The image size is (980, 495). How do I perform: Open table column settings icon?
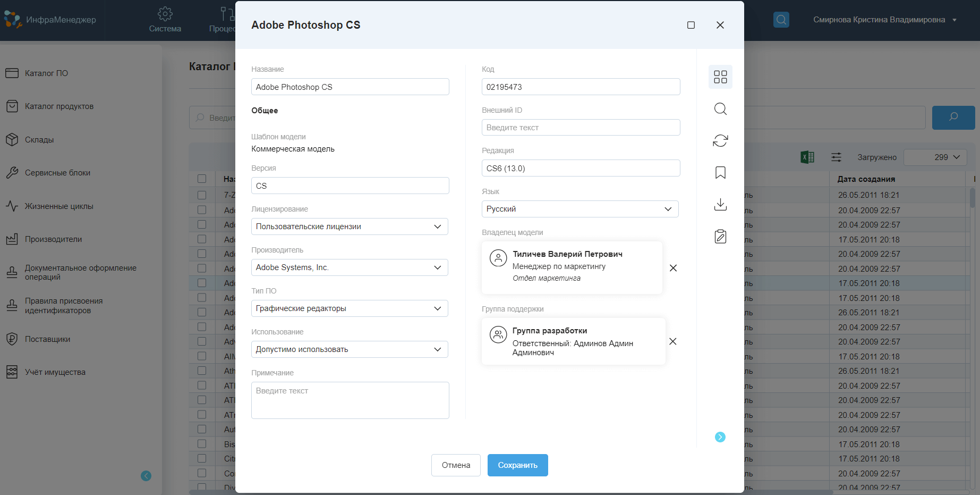[x=836, y=157]
